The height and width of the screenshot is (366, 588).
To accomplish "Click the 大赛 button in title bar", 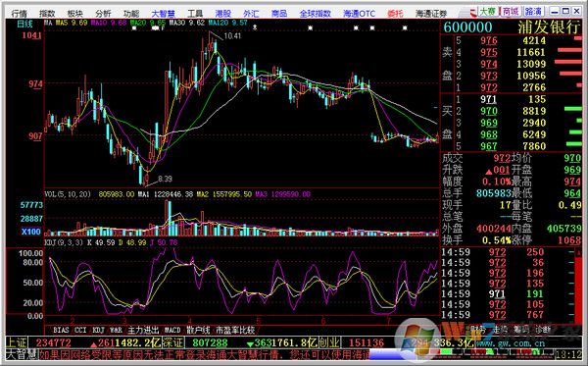I will point(488,12).
